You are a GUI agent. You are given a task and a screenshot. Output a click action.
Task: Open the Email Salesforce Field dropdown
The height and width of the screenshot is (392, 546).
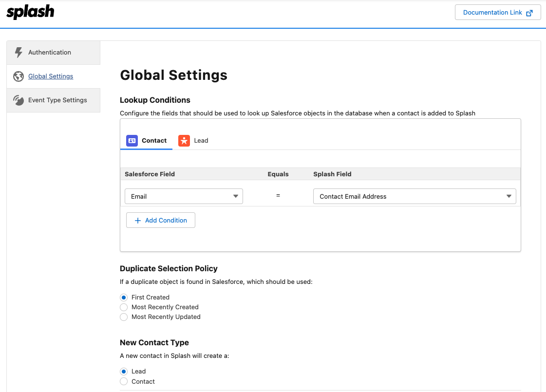(x=184, y=196)
